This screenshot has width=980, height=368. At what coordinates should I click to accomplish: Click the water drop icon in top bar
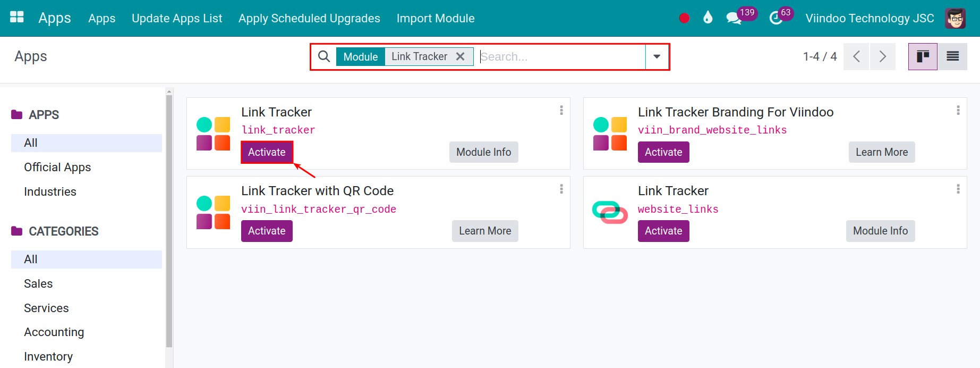click(708, 18)
